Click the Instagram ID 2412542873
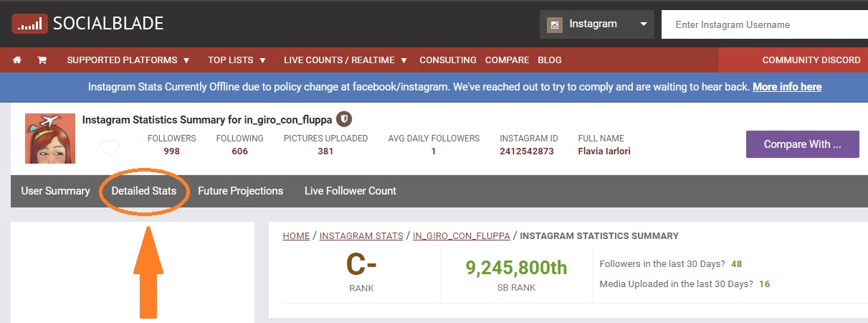The image size is (868, 323). (527, 151)
